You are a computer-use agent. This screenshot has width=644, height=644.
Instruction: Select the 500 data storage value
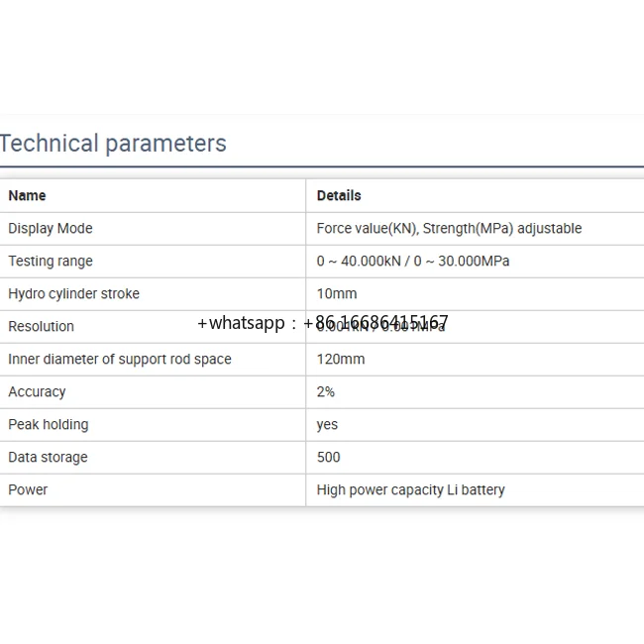[329, 457]
